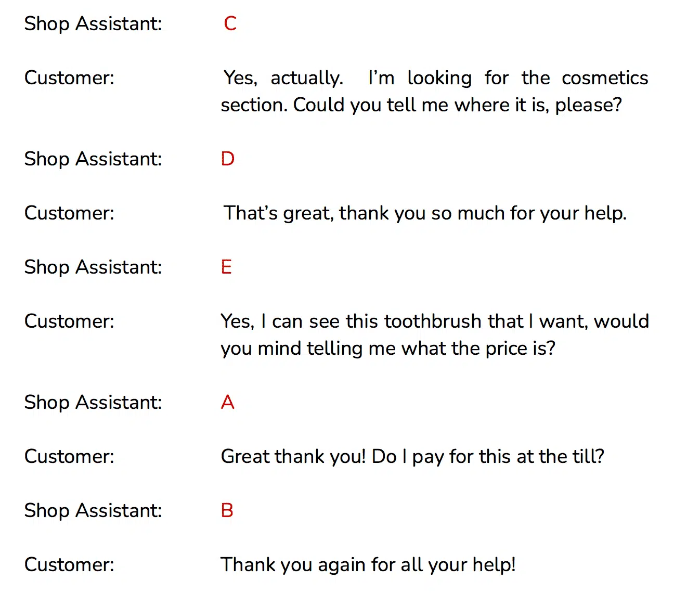Click the red letter D answer
The image size is (700, 593).
pyautogui.click(x=228, y=159)
